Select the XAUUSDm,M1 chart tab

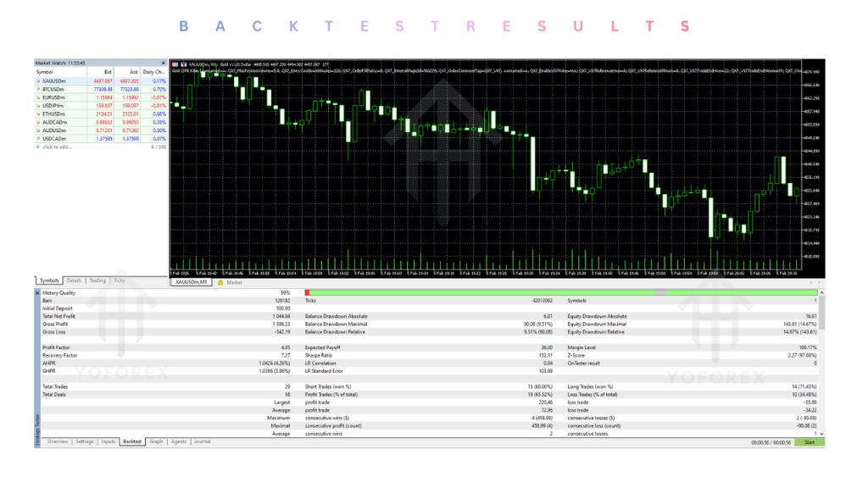[191, 282]
